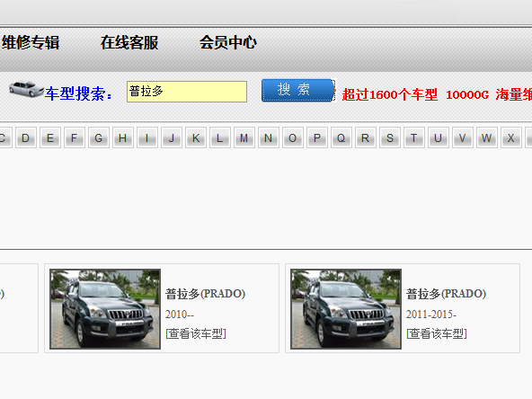532x399 pixels.
Task: Open the 2011-2015 Prado car thumbnail
Action: coord(346,309)
